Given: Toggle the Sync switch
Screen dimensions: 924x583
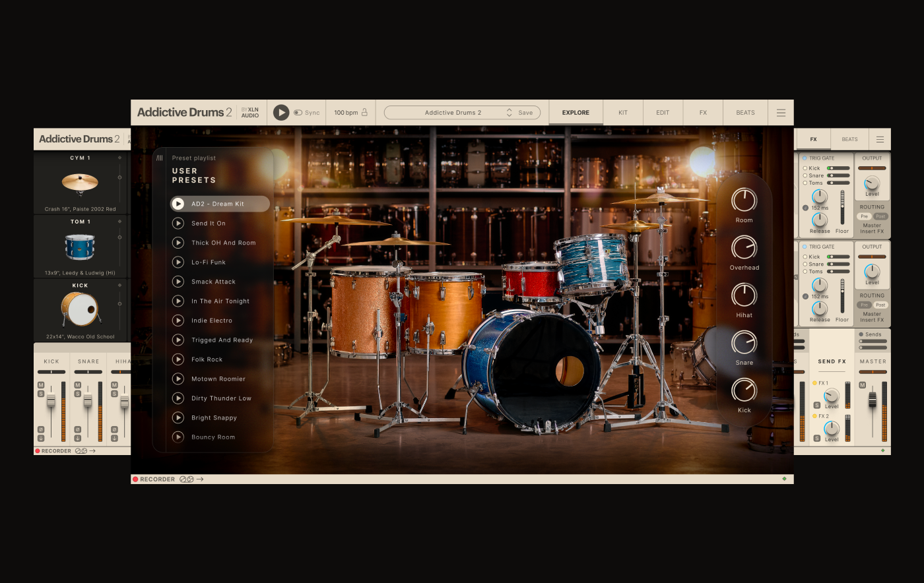Looking at the screenshot, I should pos(298,113).
